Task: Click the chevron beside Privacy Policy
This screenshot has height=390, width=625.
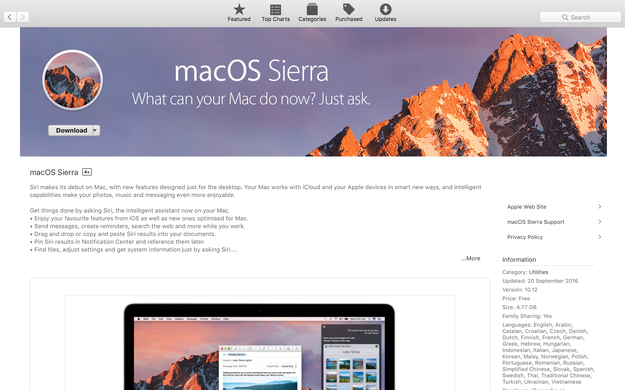Action: click(x=599, y=237)
